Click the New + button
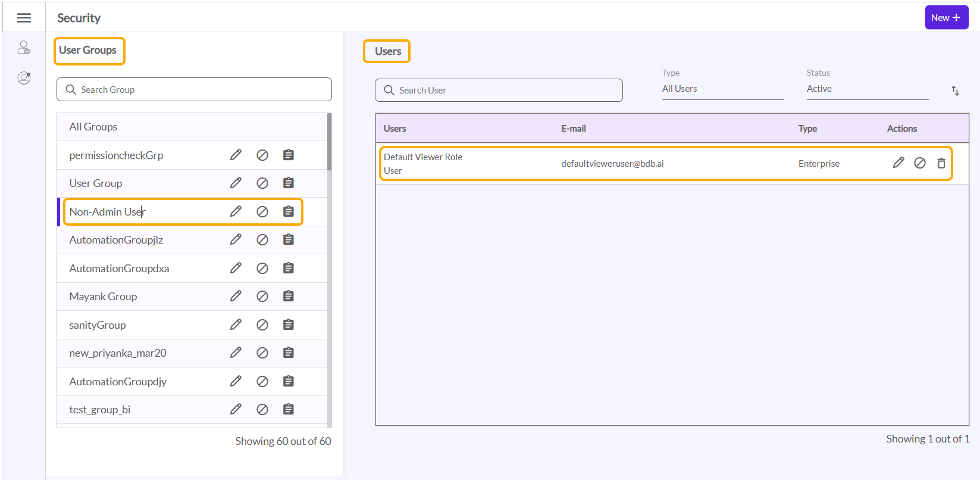Viewport: 980px width, 480px height. click(946, 17)
